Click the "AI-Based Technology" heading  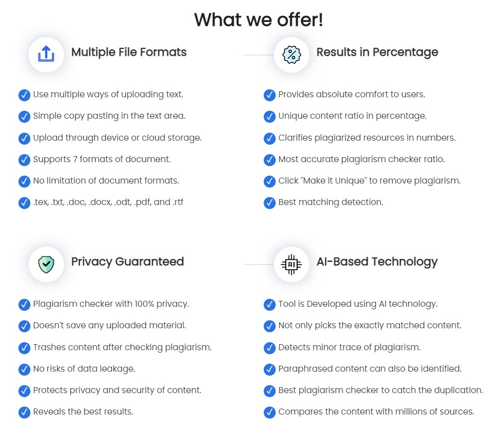[377, 262]
